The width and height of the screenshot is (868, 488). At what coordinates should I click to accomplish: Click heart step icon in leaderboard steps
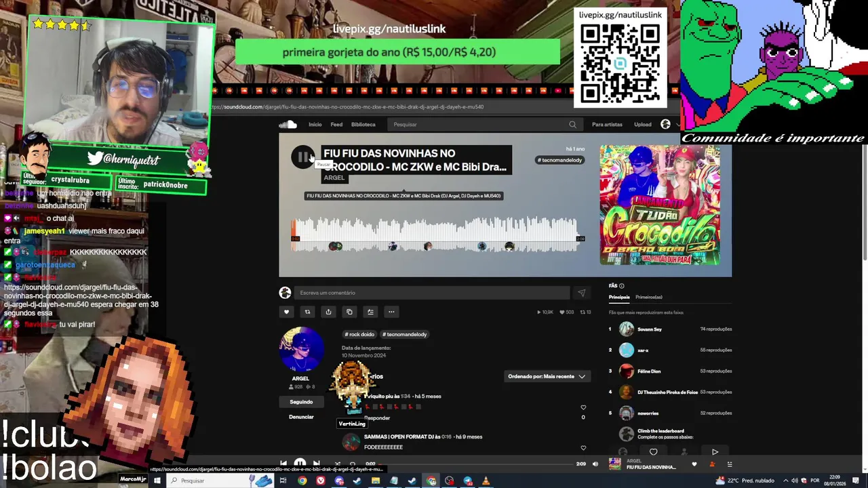click(653, 452)
